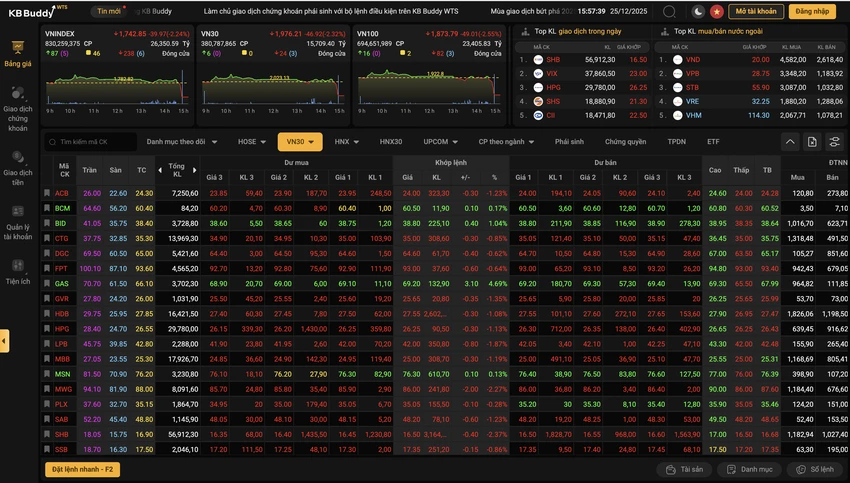Click the VHM logo in foreign trade list

[678, 115]
